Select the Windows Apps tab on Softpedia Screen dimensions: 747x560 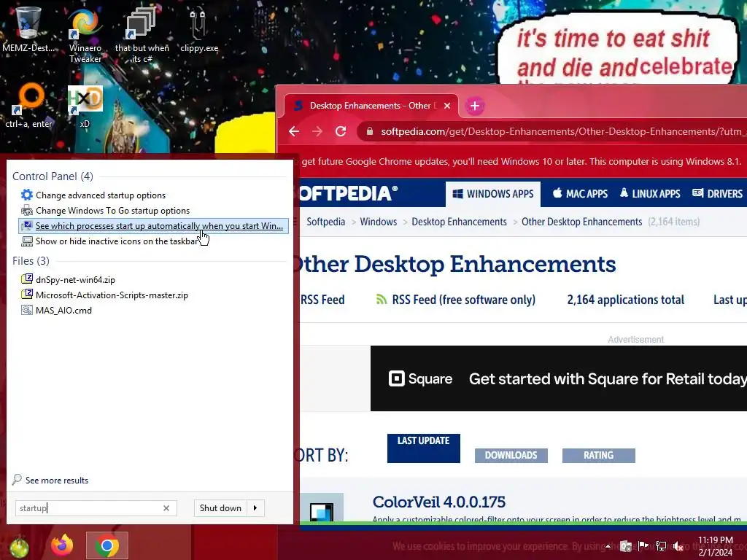493,194
